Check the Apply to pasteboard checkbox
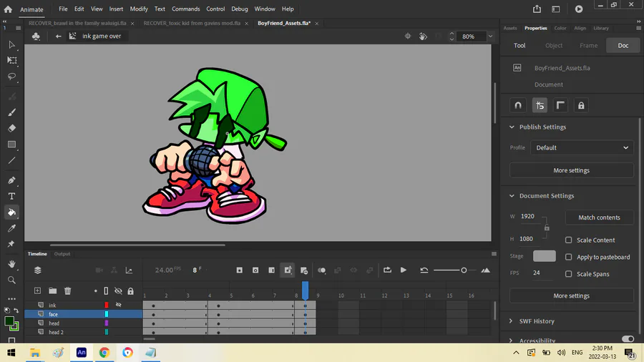The width and height of the screenshot is (644, 362). point(568,257)
